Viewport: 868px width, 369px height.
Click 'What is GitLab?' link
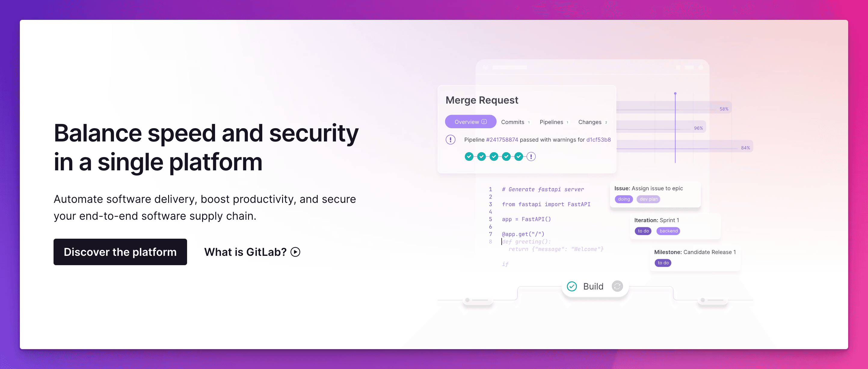[252, 252]
